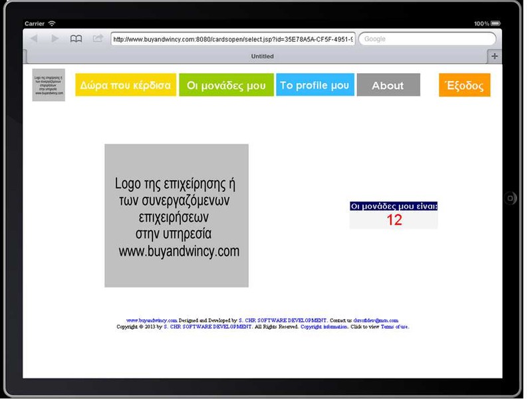
Task: Click the 'Οι μονάδες μου είναι:' label
Action: point(394,206)
